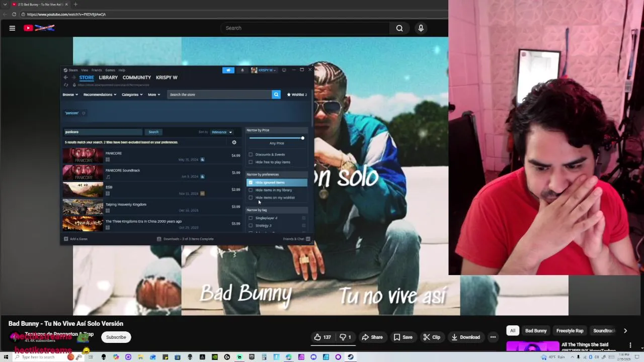644x362 pixels.
Task: Open Steam Games menu
Action: 110,70
